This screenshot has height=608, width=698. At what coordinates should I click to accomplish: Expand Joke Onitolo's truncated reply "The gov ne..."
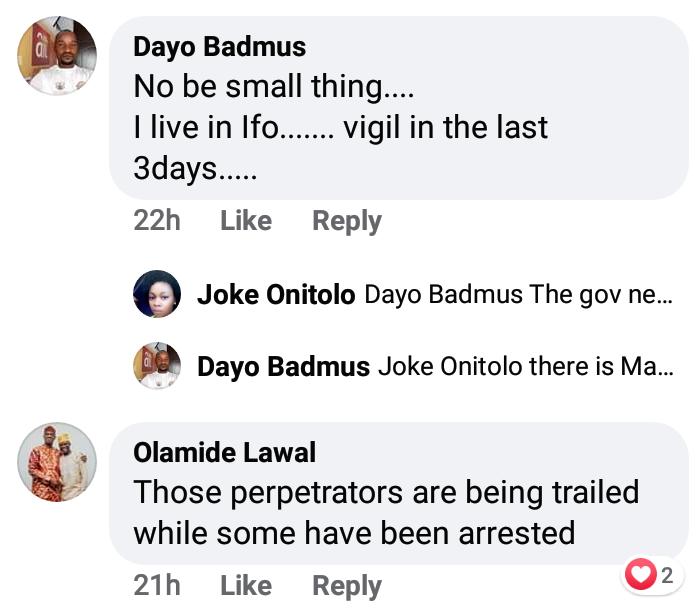tap(518, 295)
